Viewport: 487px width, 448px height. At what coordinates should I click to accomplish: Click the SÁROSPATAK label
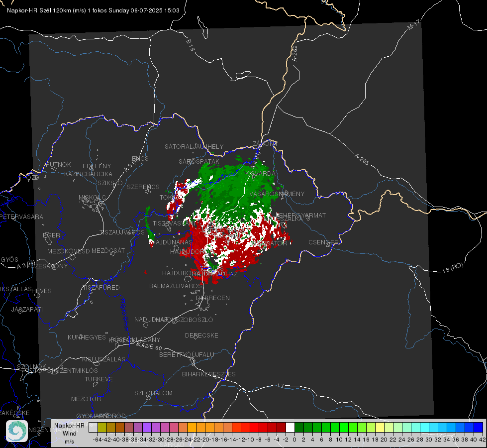tap(199, 162)
